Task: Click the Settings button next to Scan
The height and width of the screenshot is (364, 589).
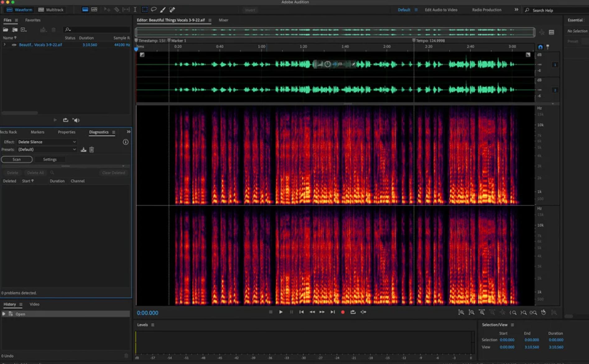Action: (50, 159)
